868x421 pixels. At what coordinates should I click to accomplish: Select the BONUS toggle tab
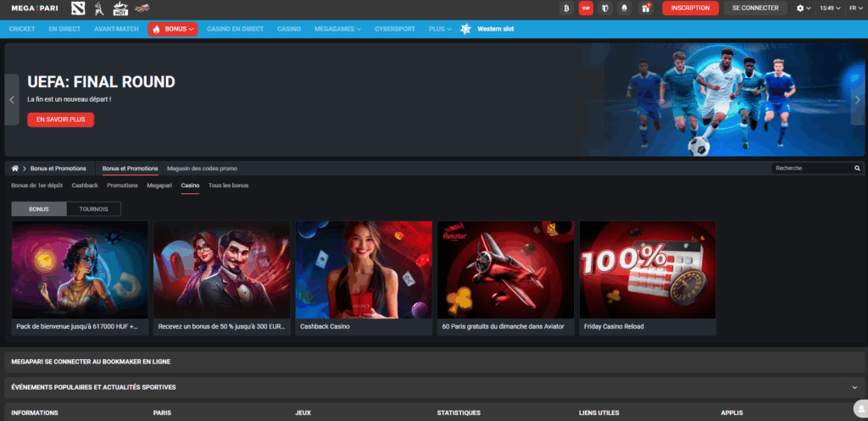point(39,209)
